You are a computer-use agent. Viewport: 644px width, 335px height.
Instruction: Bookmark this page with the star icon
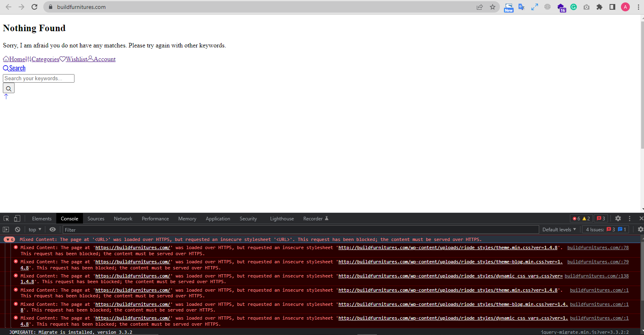click(493, 7)
